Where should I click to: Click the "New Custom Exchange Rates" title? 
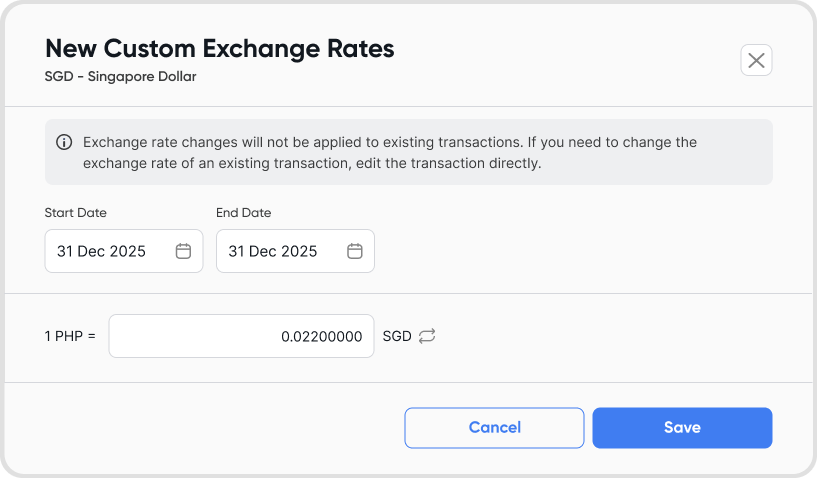[x=220, y=48]
